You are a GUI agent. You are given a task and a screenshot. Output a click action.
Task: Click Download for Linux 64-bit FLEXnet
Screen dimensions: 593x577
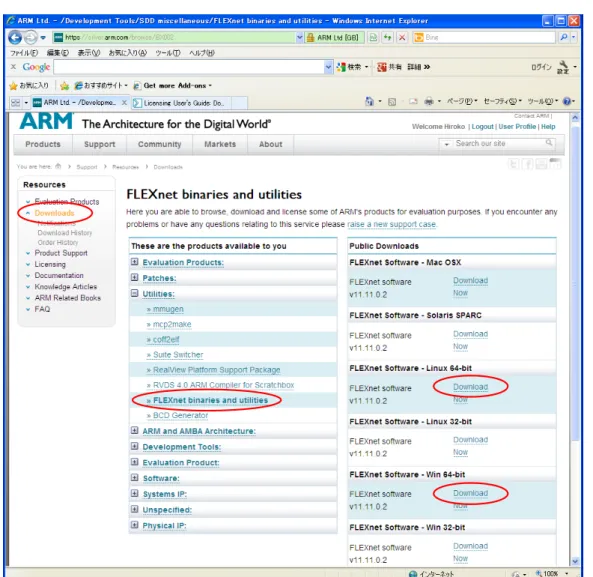pos(470,387)
